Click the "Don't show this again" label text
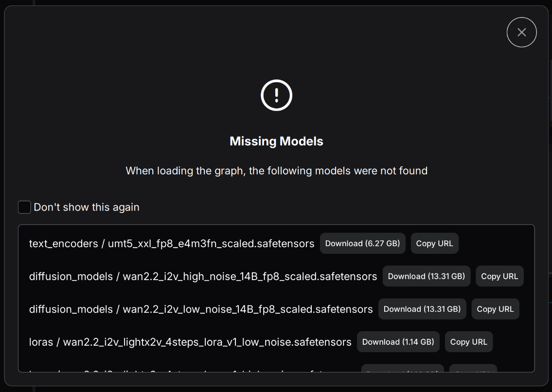This screenshot has width=552, height=392. click(x=87, y=207)
